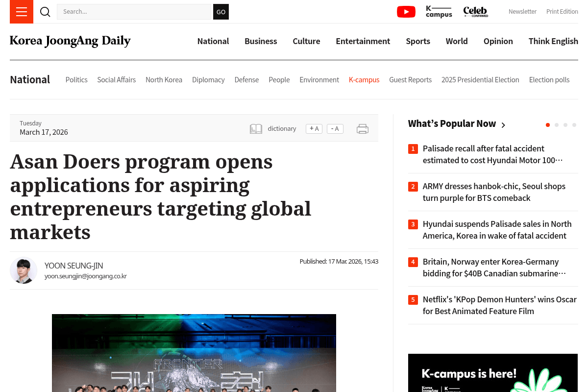Screen dimensions: 588x392
Task: Open the YouTube channel icon
Action: pyautogui.click(x=406, y=11)
